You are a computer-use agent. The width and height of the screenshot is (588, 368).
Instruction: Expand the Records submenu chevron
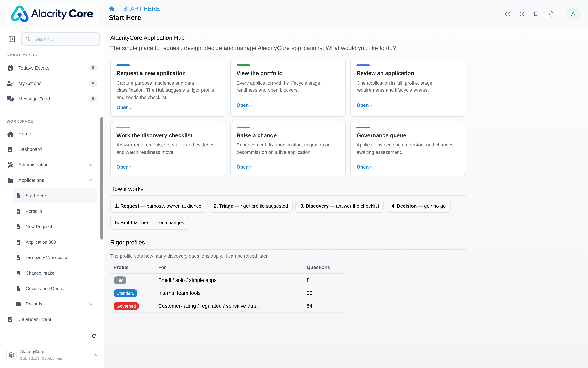(x=91, y=304)
